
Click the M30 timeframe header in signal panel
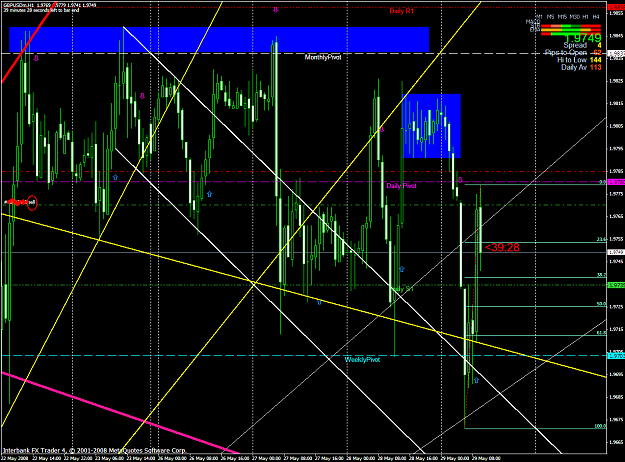tap(574, 17)
